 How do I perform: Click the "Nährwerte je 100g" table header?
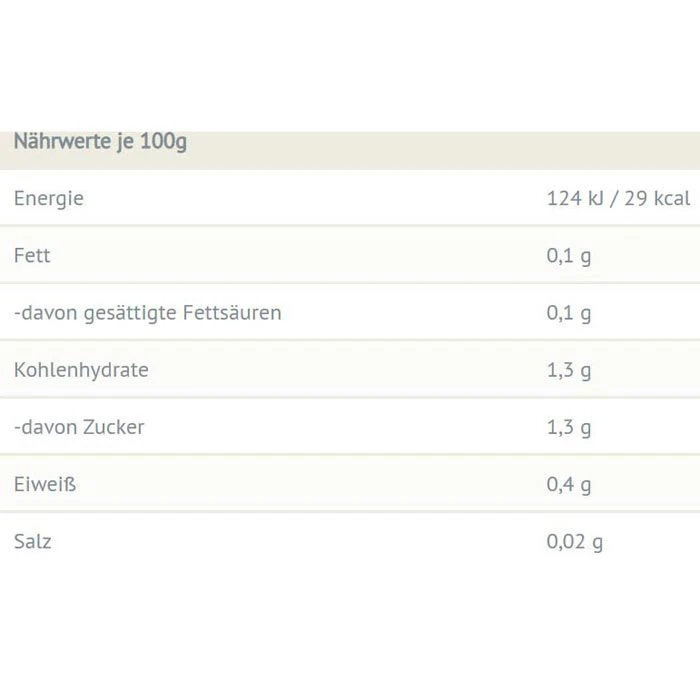pyautogui.click(x=100, y=141)
